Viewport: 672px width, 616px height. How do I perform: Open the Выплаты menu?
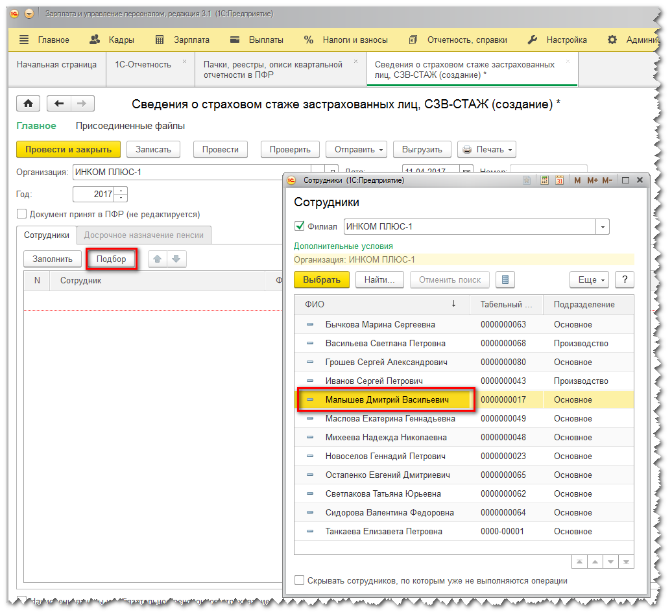[257, 40]
